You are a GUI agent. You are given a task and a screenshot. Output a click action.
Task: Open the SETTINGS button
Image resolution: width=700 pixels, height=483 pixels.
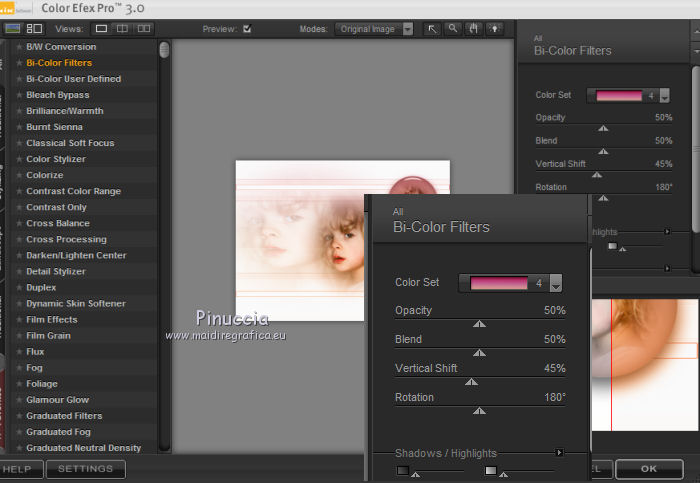pos(86,469)
